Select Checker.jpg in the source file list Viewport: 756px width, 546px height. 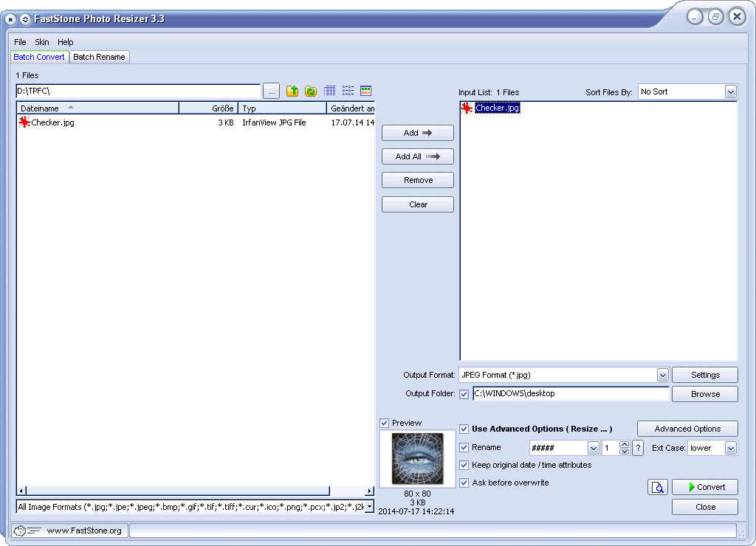[52, 122]
